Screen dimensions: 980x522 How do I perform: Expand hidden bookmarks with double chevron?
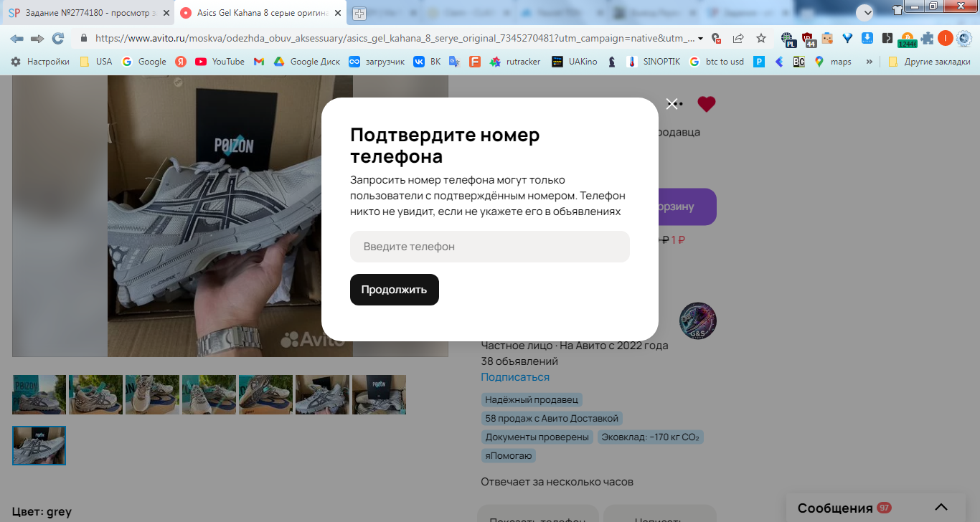[869, 62]
